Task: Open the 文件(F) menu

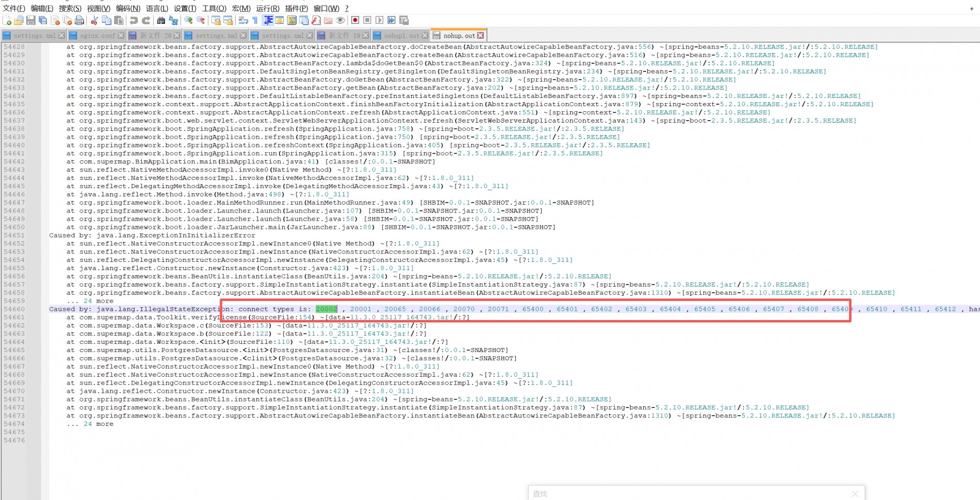Action: tap(14, 8)
